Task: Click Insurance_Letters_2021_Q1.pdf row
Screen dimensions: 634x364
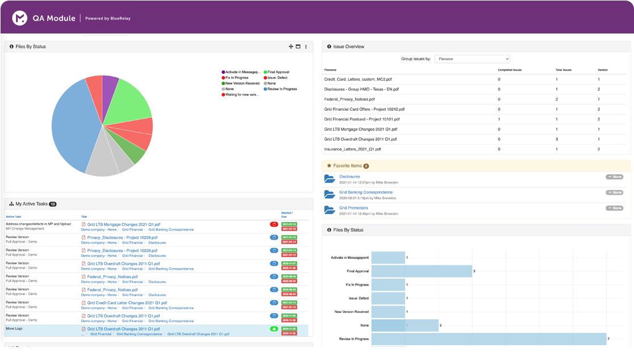Action: 476,149
